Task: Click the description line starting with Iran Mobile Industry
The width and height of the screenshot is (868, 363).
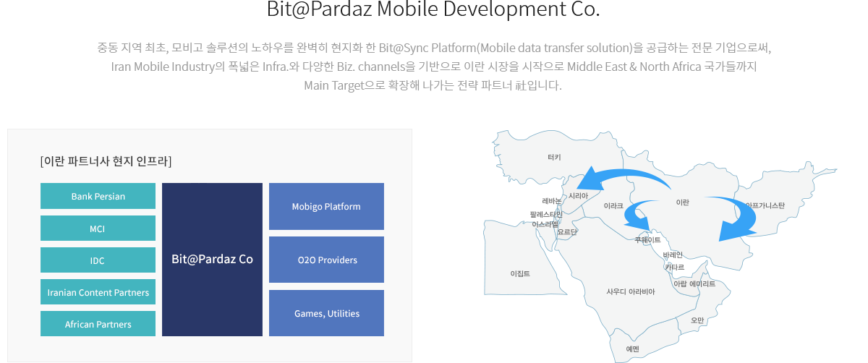Action: pyautogui.click(x=434, y=67)
